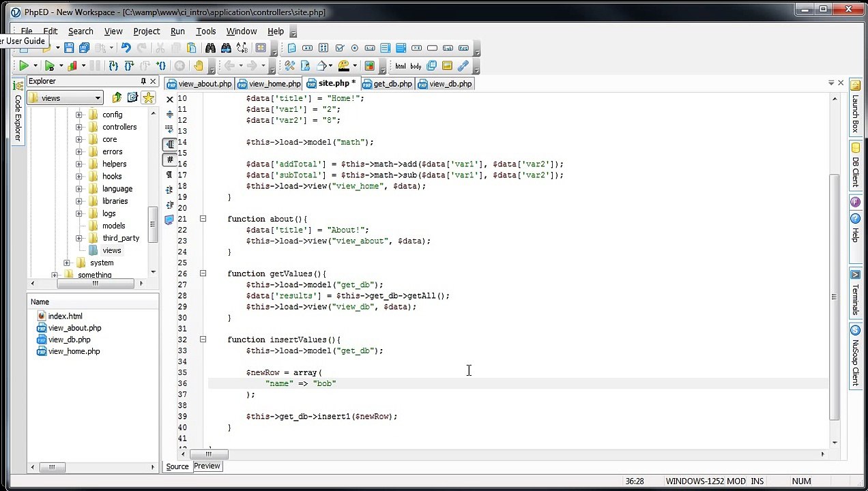Viewport: 868px width, 491px height.
Task: Open the Terminals side panel
Action: [x=855, y=293]
